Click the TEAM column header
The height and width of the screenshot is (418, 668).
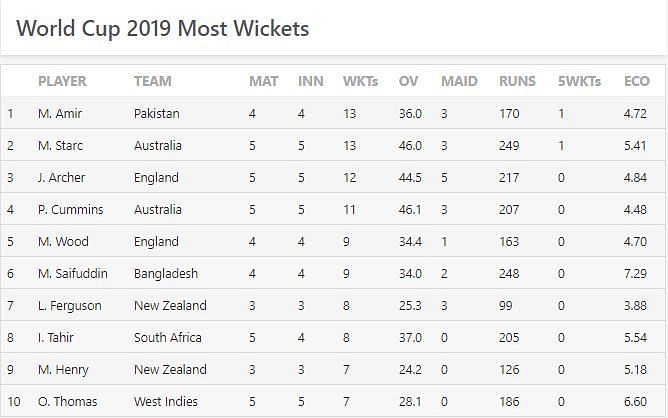(153, 81)
